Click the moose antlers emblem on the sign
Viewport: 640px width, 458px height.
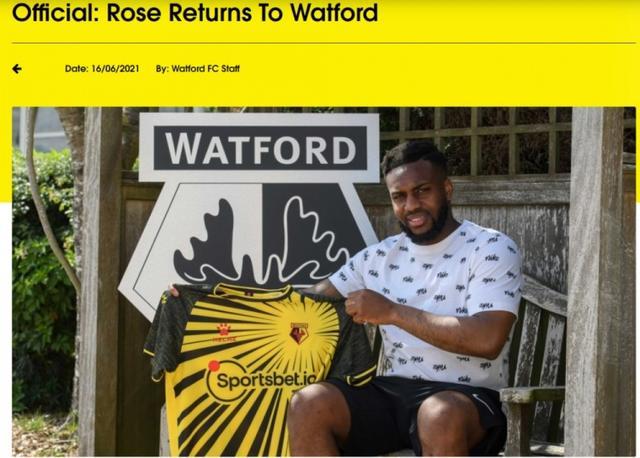(261, 241)
